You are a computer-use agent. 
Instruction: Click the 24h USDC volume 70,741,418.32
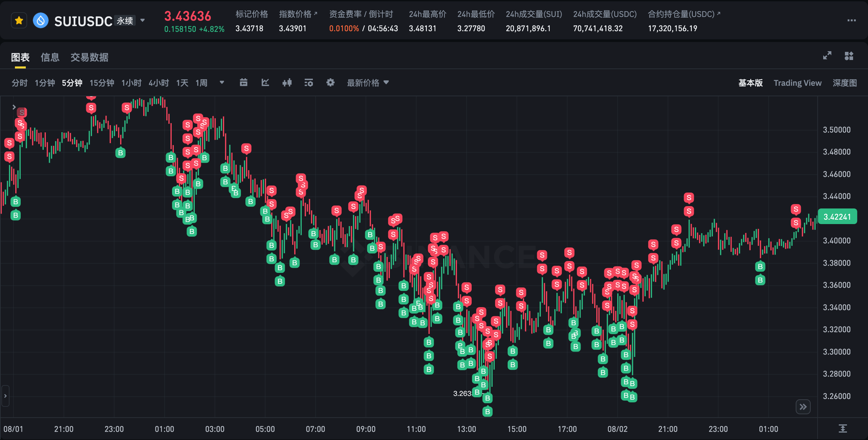598,28
